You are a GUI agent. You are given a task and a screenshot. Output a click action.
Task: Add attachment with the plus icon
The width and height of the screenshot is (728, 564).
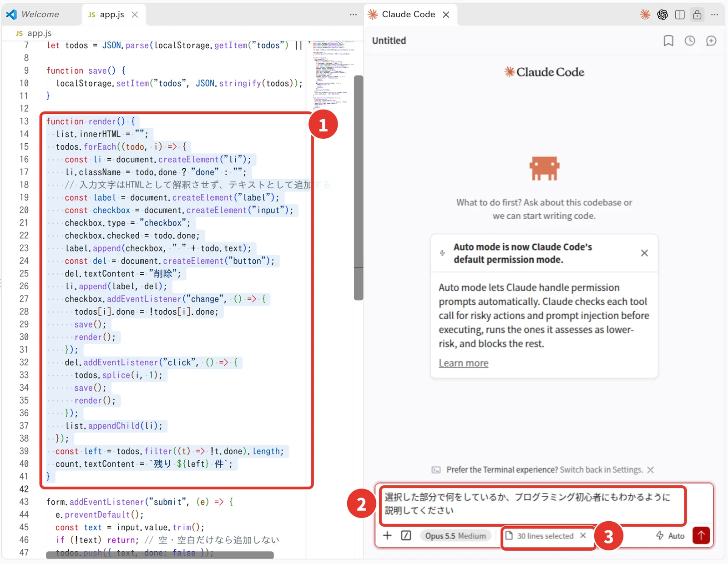click(x=387, y=535)
